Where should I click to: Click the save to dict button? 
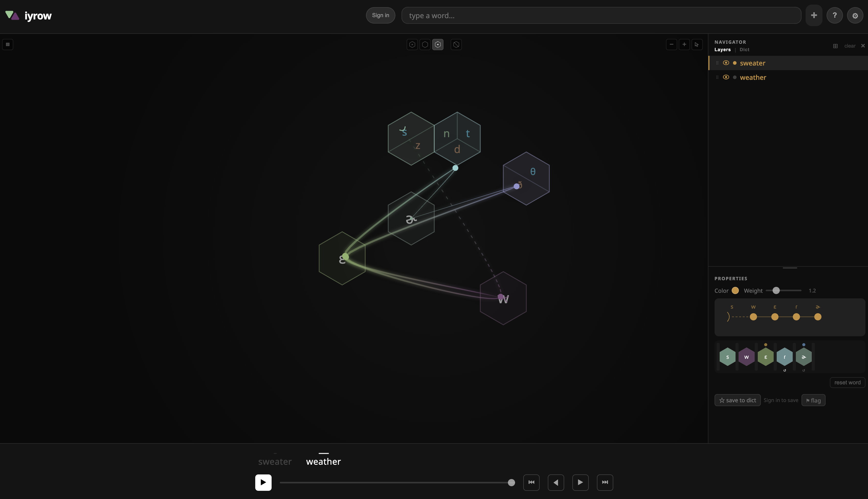tap(738, 400)
